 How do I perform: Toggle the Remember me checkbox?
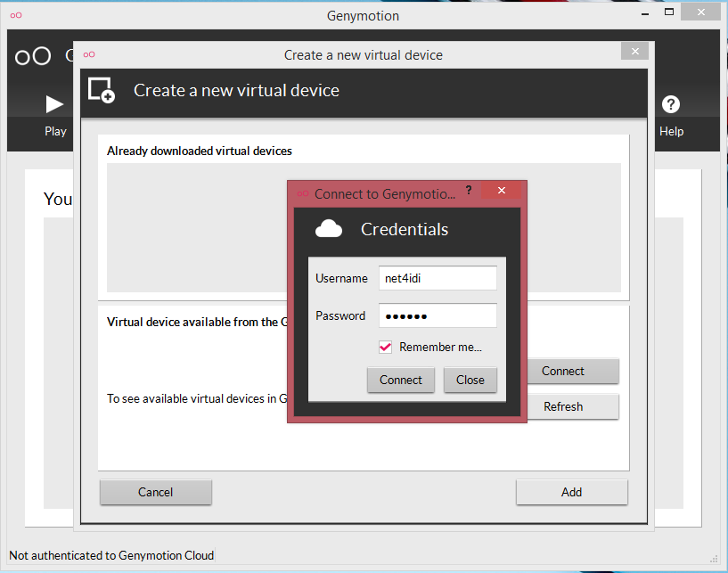(385, 347)
